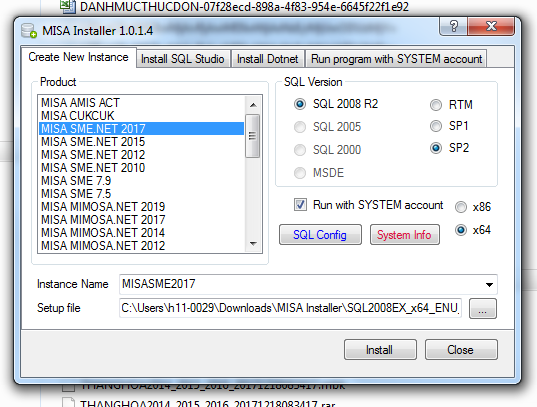Switch to Install SQL Studio tab
Viewport: 537px width, 407px height.
coord(183,59)
